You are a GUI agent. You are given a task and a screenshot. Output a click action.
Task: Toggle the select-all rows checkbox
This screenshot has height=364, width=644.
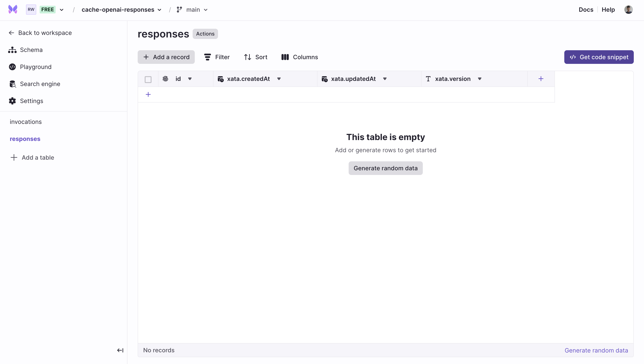[148, 79]
